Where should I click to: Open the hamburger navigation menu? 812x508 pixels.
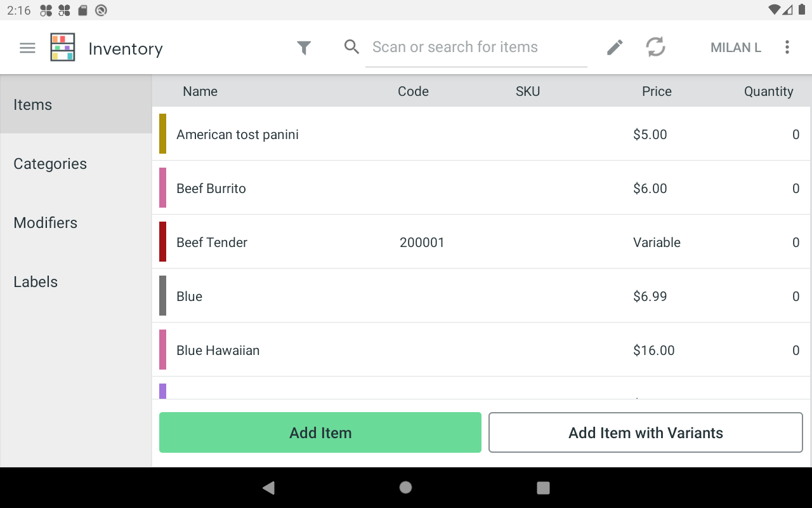click(x=27, y=48)
